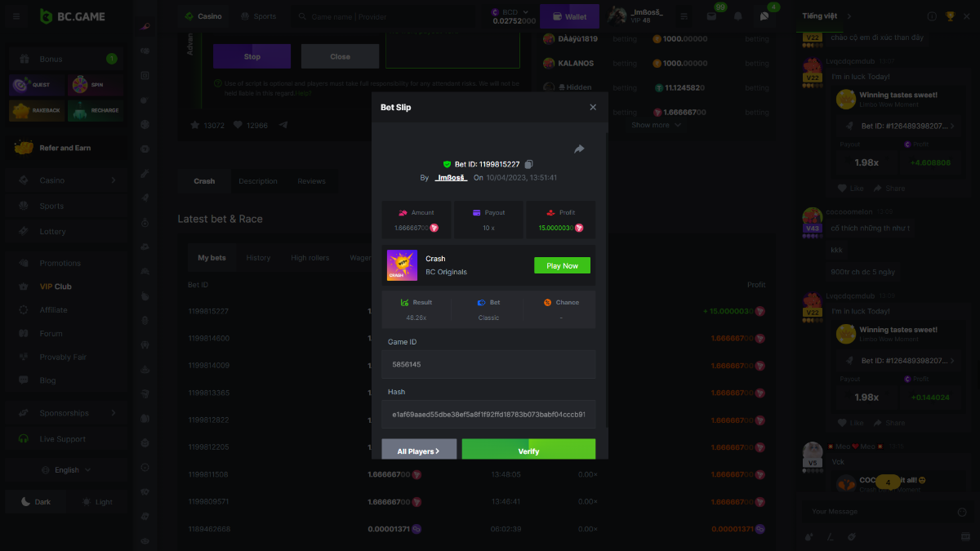Click the Hash input field
This screenshot has height=551, width=980.
pyautogui.click(x=488, y=415)
